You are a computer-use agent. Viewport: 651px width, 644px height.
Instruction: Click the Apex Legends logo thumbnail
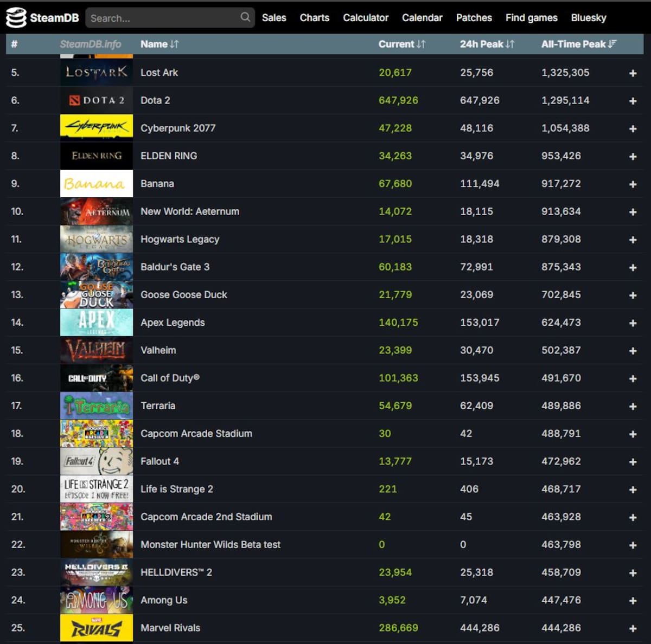pos(97,322)
